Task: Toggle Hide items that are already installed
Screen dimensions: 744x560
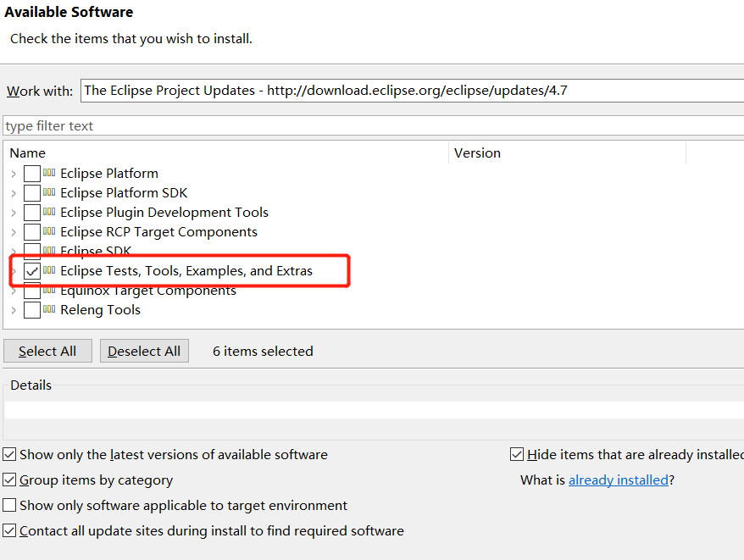Action: tap(517, 454)
